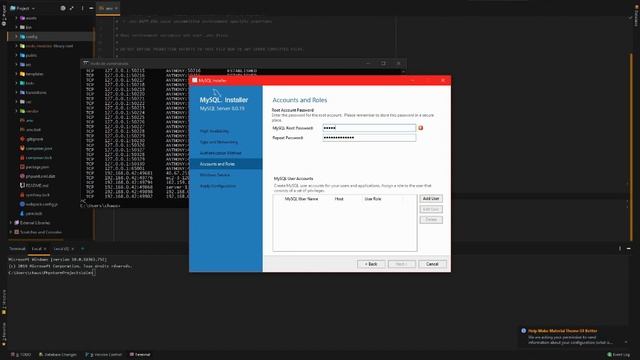Viewport: 640px width, 360px height.
Task: Open the Database Changes tool window
Action: (x=58, y=355)
